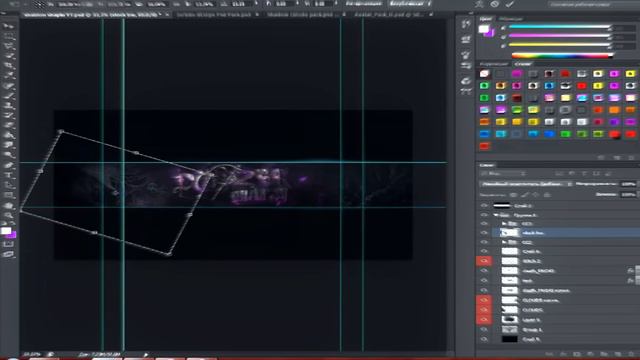The image size is (640, 360).
Task: Open the workspace switcher dropdown
Action: 594,4
